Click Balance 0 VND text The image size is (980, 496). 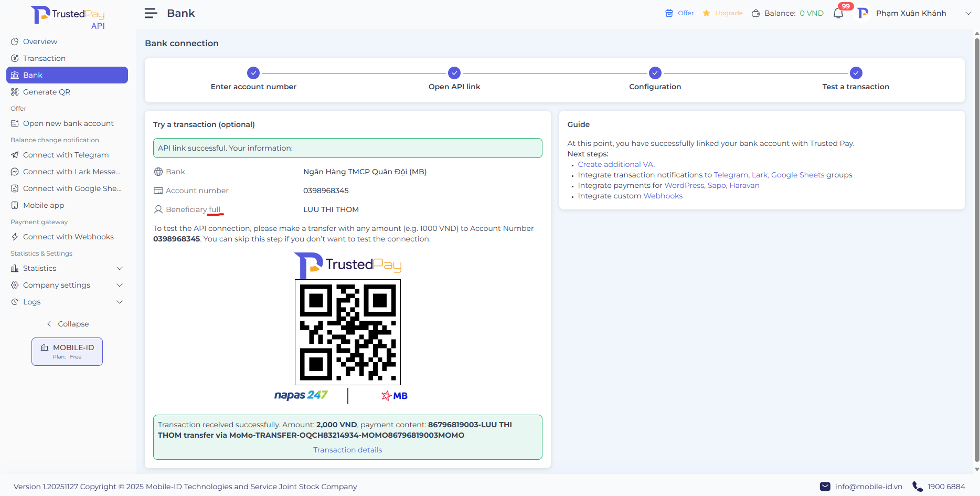[794, 13]
